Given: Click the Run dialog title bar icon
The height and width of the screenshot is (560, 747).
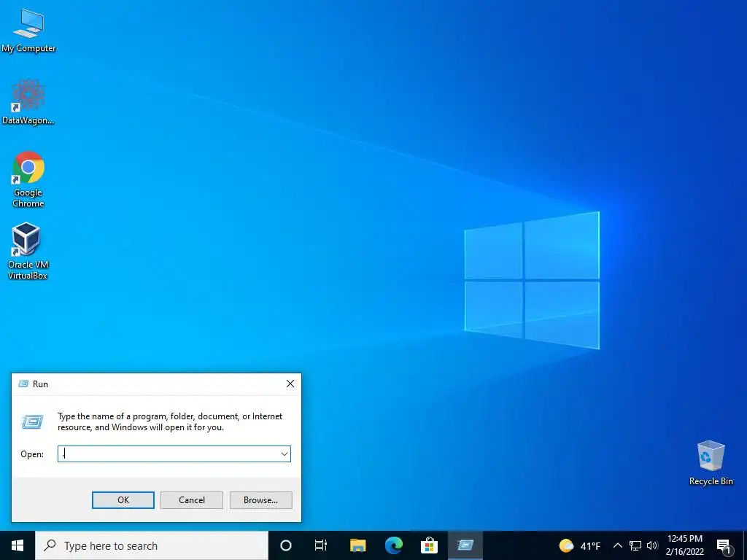Looking at the screenshot, I should pos(23,384).
